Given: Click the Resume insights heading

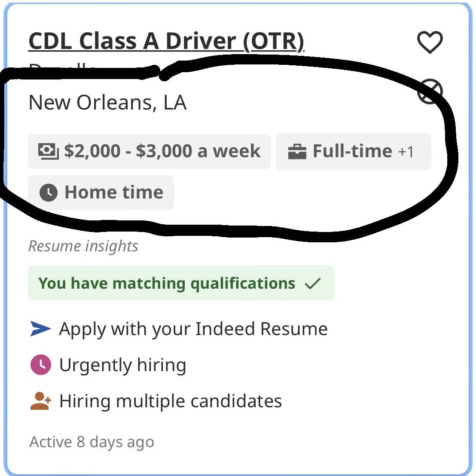Looking at the screenshot, I should point(83,246).
